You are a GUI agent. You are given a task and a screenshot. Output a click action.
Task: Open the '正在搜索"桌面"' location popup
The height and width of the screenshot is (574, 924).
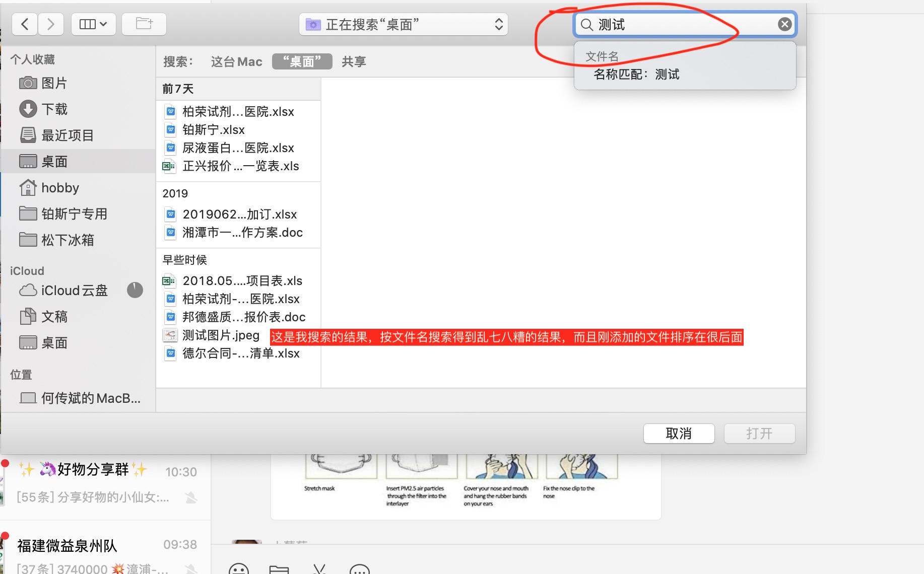coord(404,24)
